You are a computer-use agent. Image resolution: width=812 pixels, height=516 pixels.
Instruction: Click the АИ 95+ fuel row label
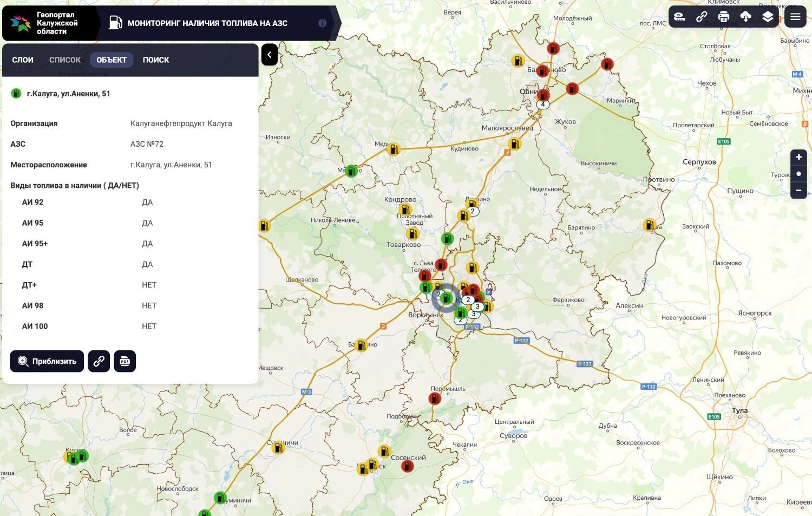pyautogui.click(x=35, y=244)
